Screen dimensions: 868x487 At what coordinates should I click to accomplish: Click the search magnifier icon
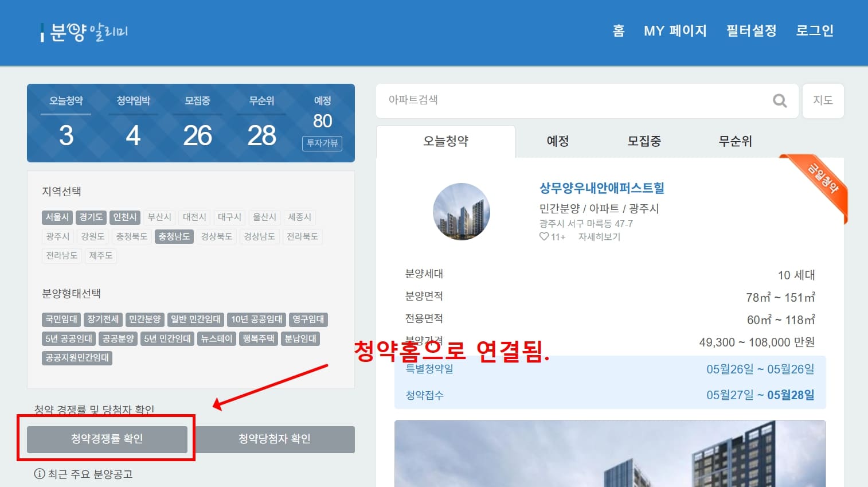[779, 100]
